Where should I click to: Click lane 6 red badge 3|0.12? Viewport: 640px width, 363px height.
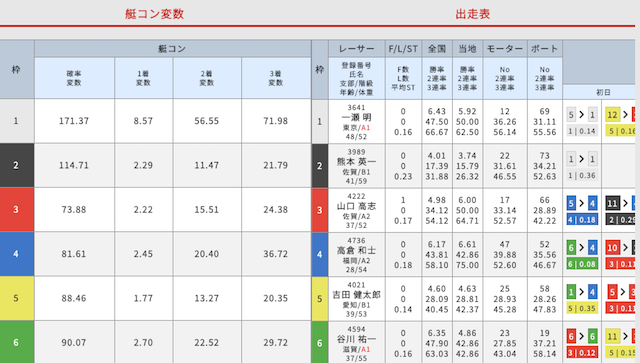tap(582, 352)
